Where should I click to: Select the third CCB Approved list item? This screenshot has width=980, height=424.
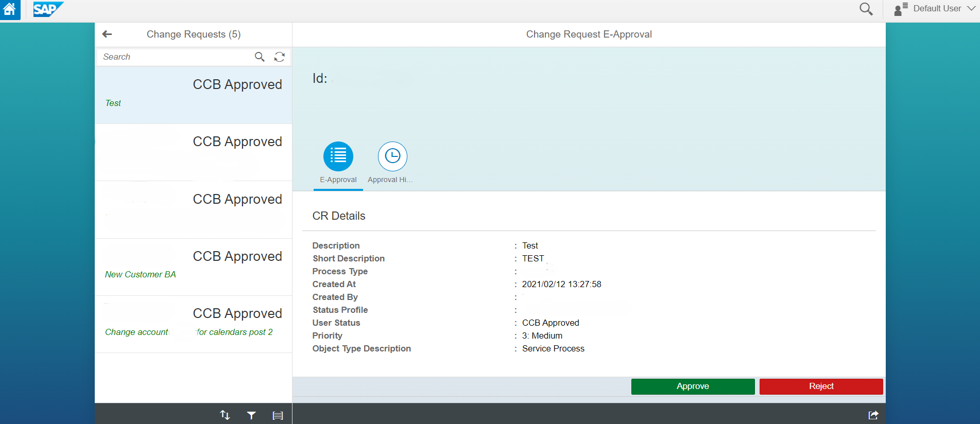193,210
